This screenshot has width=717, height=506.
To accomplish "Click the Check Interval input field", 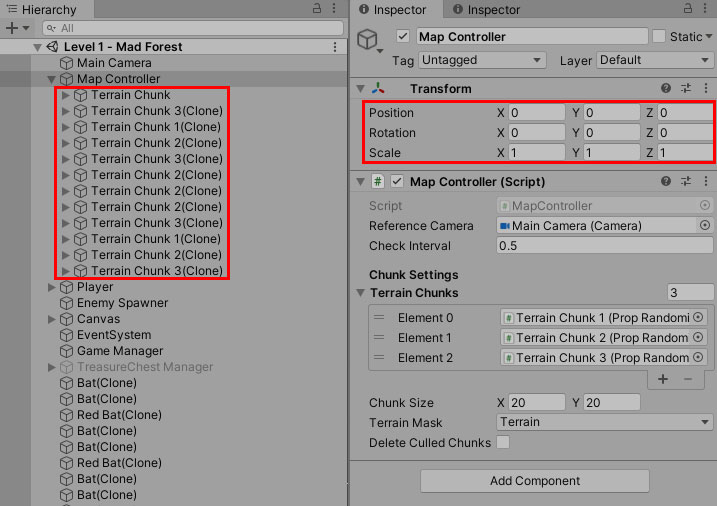I will pos(604,246).
